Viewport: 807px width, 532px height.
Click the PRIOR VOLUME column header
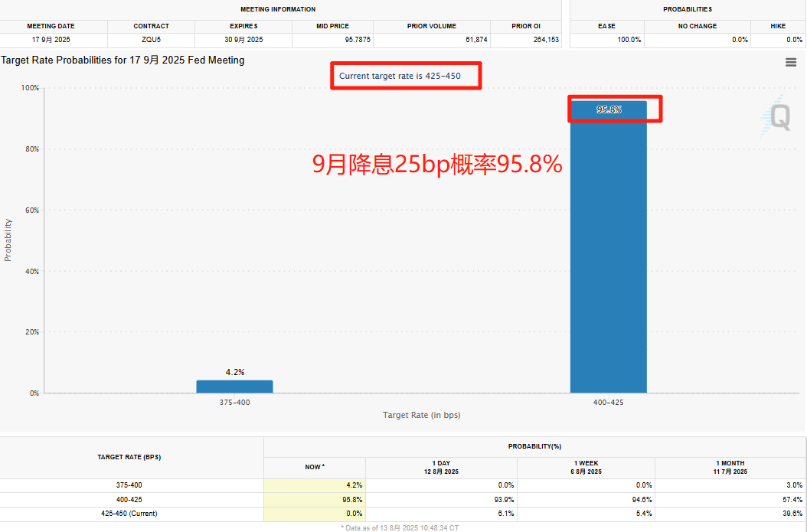pos(432,26)
